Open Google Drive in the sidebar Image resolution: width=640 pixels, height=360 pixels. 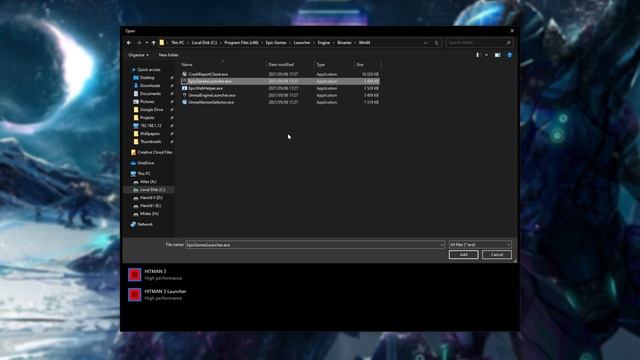(151, 109)
